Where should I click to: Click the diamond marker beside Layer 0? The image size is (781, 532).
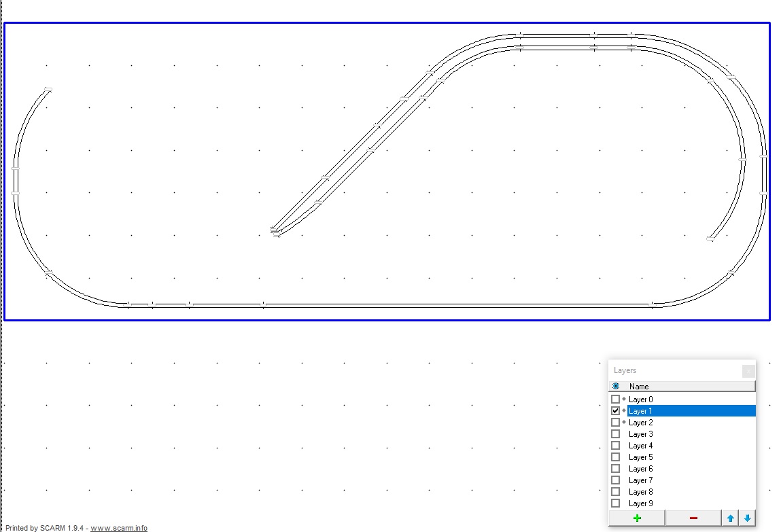[x=623, y=399]
